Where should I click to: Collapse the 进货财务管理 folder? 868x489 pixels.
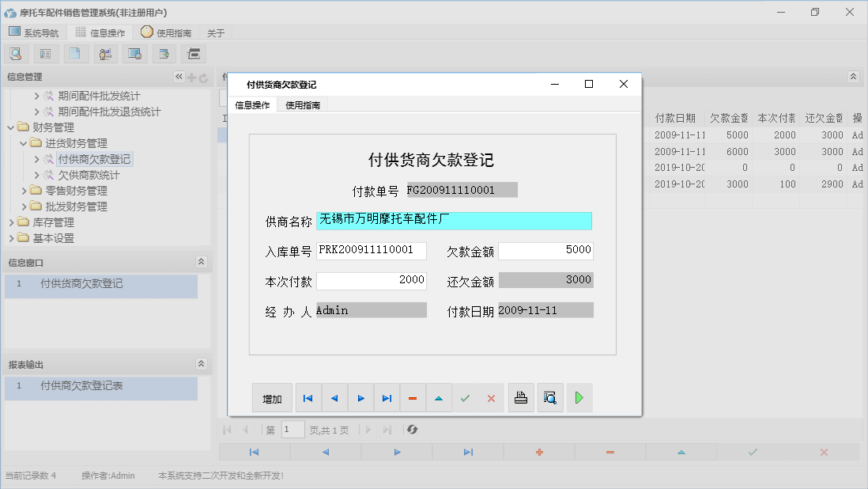tap(22, 142)
